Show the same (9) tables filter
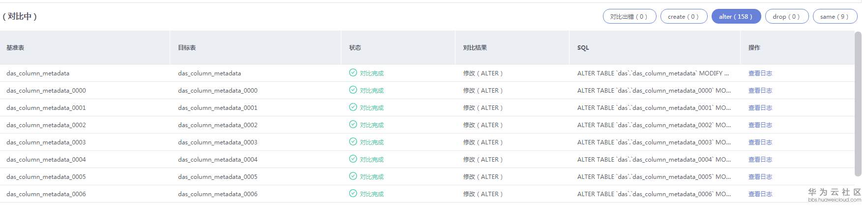Screen dimensions: 868x207 tap(835, 17)
